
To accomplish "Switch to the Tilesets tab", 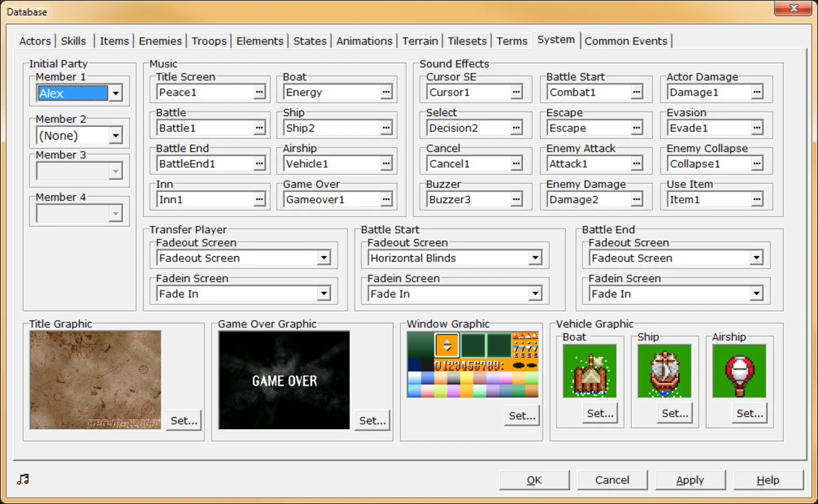I will tap(466, 41).
